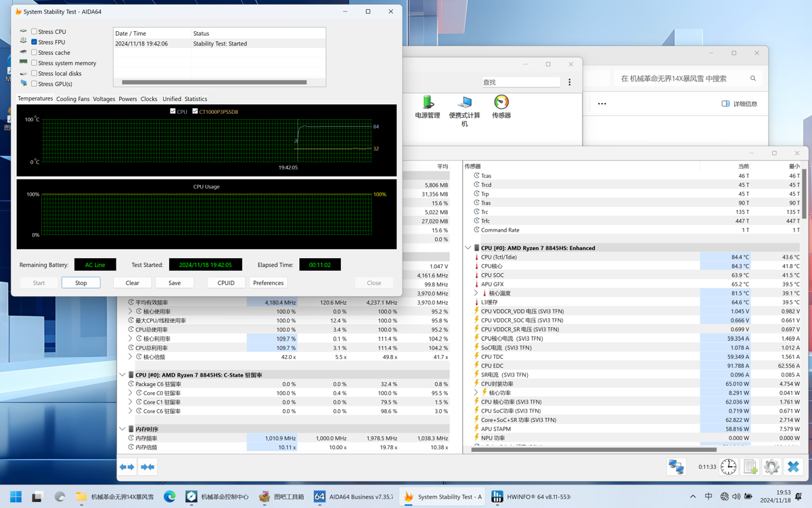Open Preferences button
Screen dimensions: 812x508
click(268, 282)
